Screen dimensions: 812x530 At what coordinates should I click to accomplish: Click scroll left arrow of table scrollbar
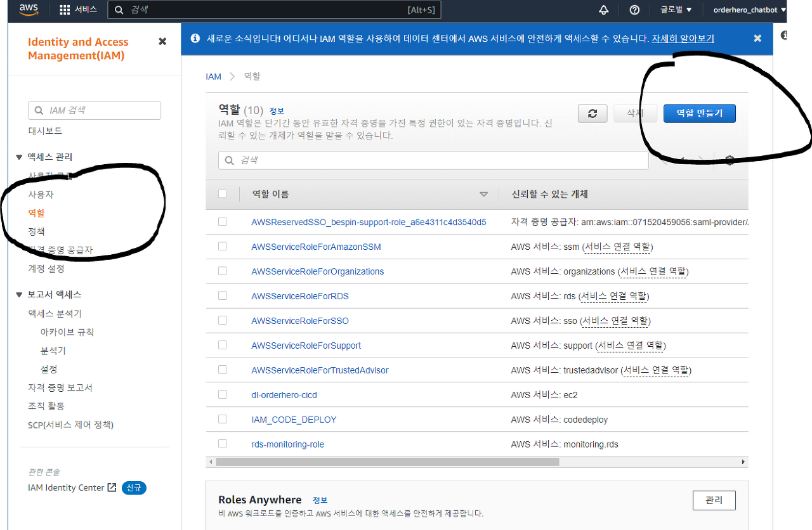211,462
